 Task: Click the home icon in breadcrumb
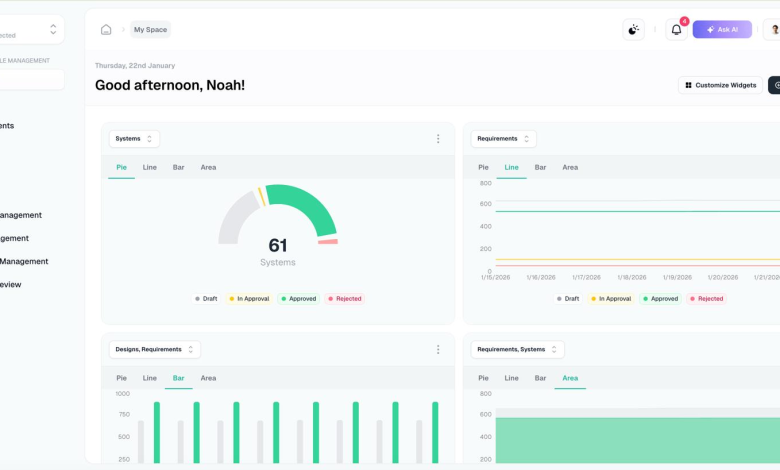click(106, 30)
